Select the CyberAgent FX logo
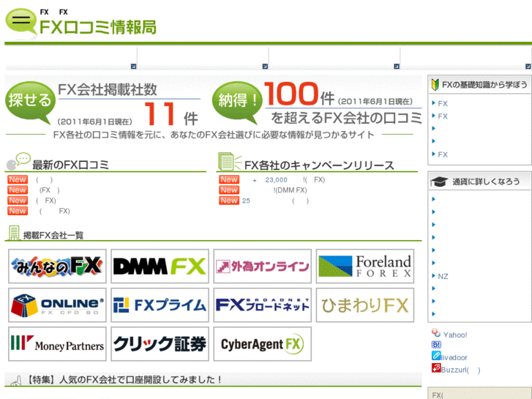The width and height of the screenshot is (532, 399). point(262,344)
